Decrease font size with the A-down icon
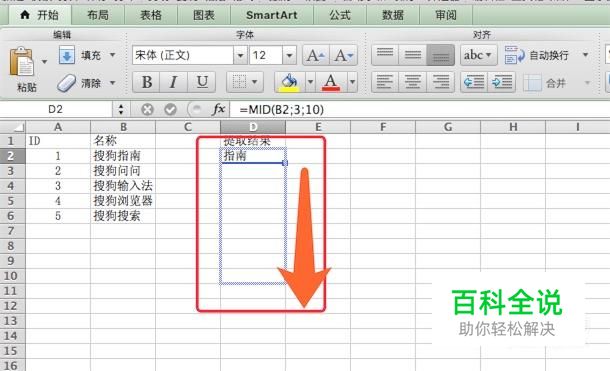The width and height of the screenshot is (610, 371). 344,55
